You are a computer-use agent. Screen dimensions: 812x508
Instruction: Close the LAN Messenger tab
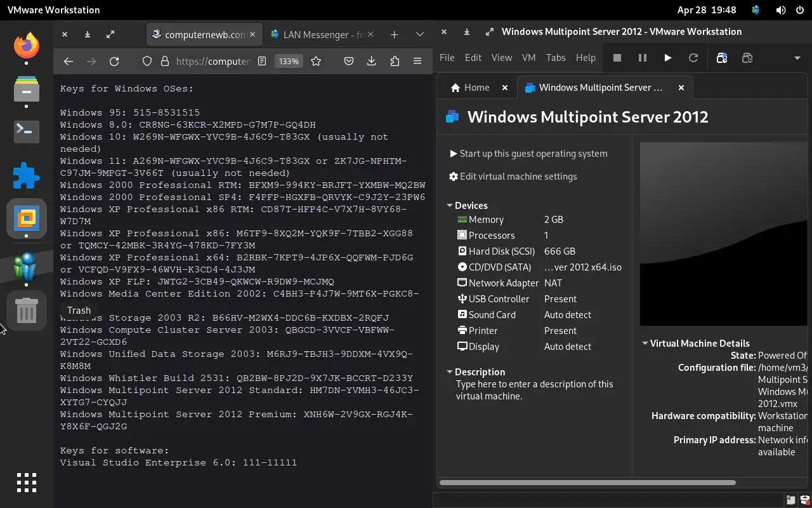[370, 34]
